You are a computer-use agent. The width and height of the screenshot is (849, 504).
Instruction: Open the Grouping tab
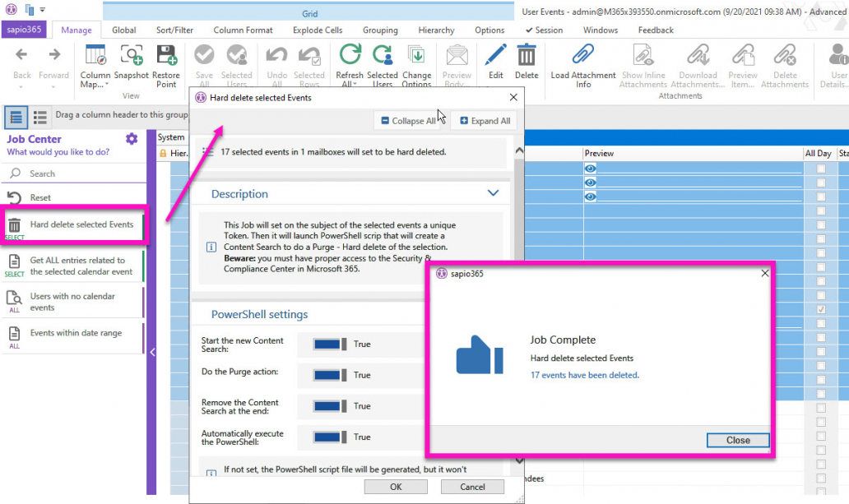(380, 30)
